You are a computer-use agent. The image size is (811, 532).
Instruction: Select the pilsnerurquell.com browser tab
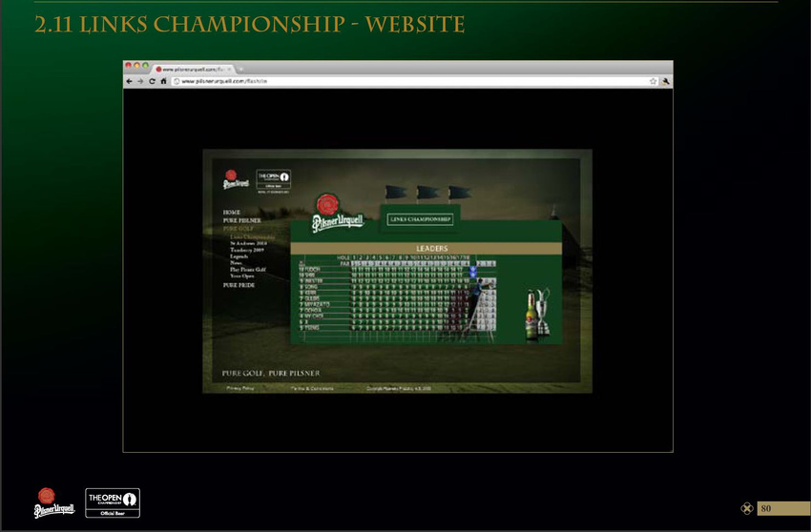[193, 69]
